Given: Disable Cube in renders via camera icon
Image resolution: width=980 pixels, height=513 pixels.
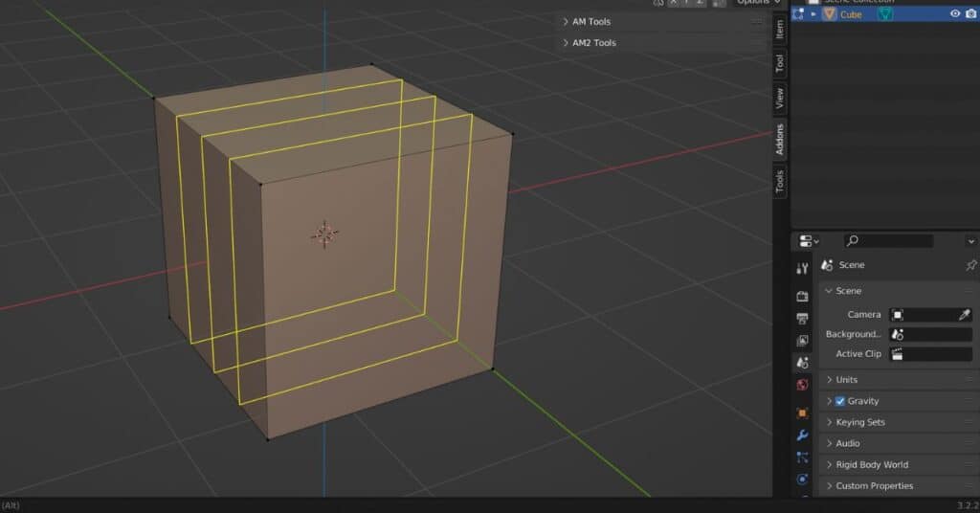Looking at the screenshot, I should pyautogui.click(x=971, y=14).
